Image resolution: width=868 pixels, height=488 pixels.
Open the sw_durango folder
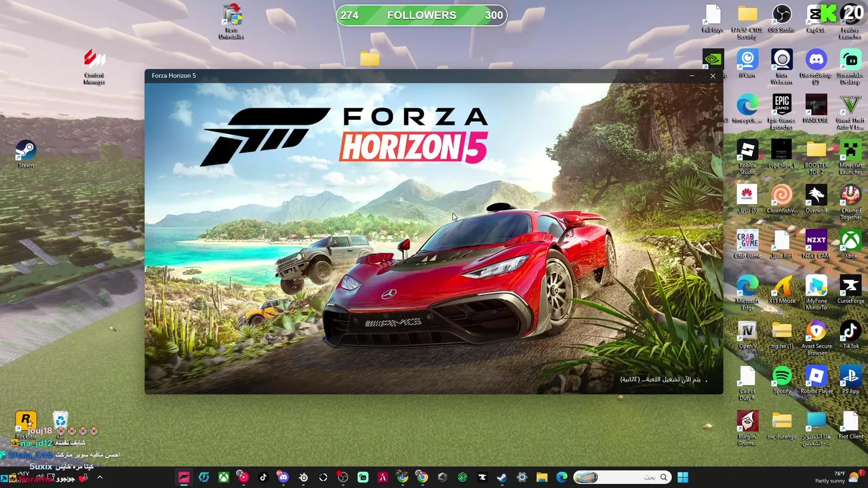pyautogui.click(x=781, y=426)
